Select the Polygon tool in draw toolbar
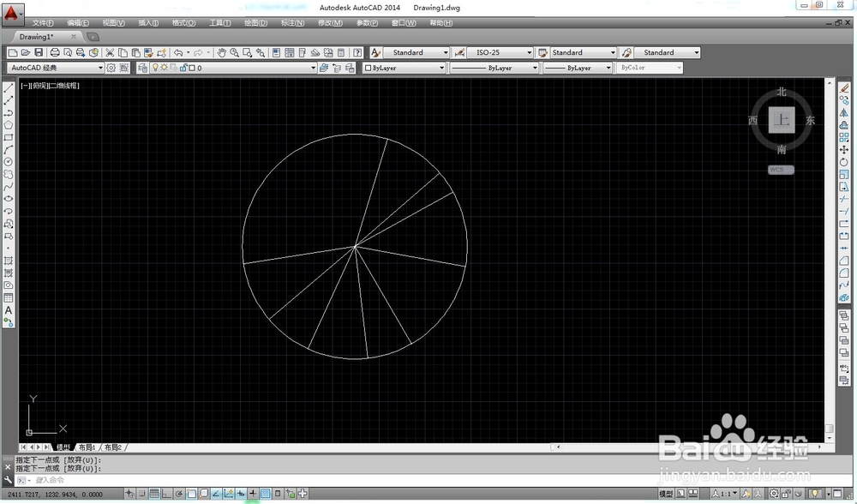This screenshot has height=504, width=857. click(x=9, y=124)
